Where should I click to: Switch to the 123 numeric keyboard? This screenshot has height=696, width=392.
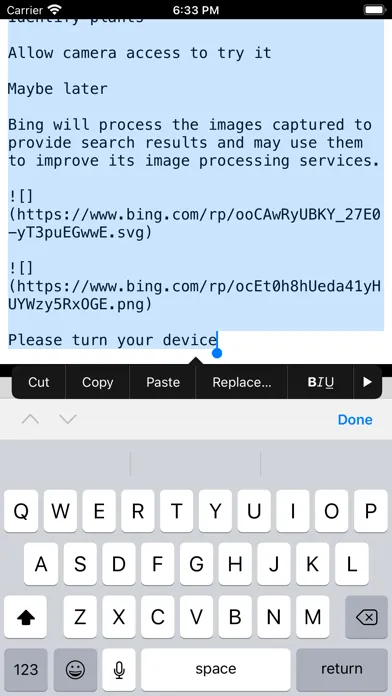pyautogui.click(x=26, y=669)
